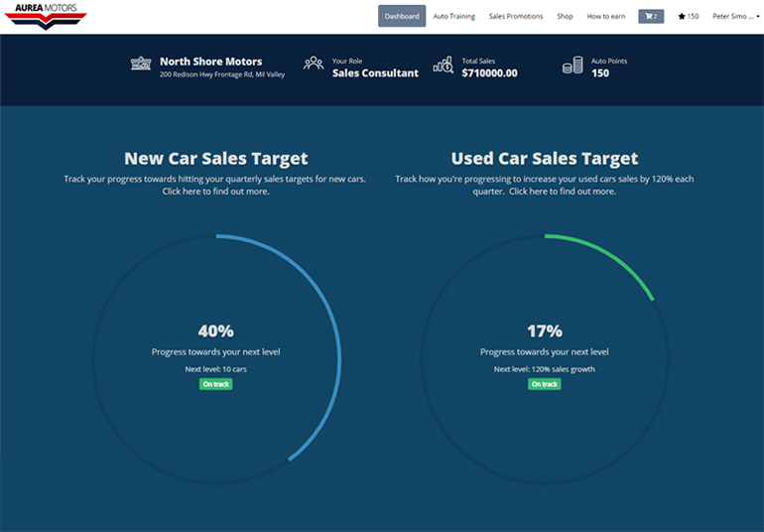Open the shopping cart button

(651, 16)
